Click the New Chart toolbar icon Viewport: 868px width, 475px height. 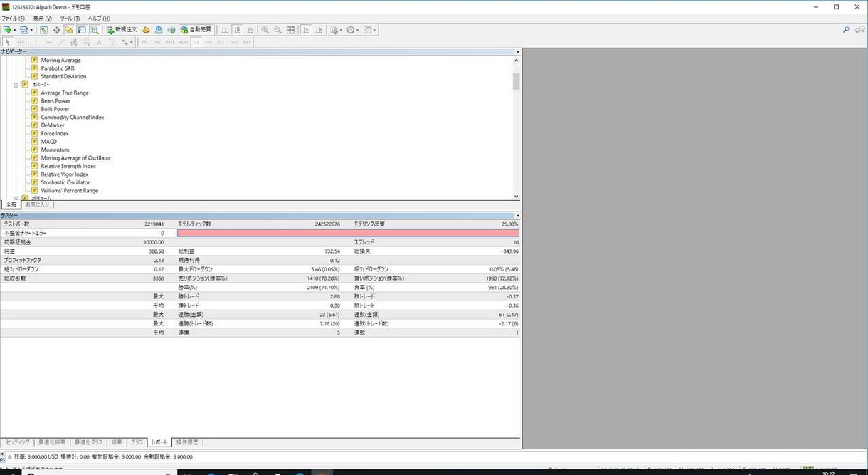(8, 30)
